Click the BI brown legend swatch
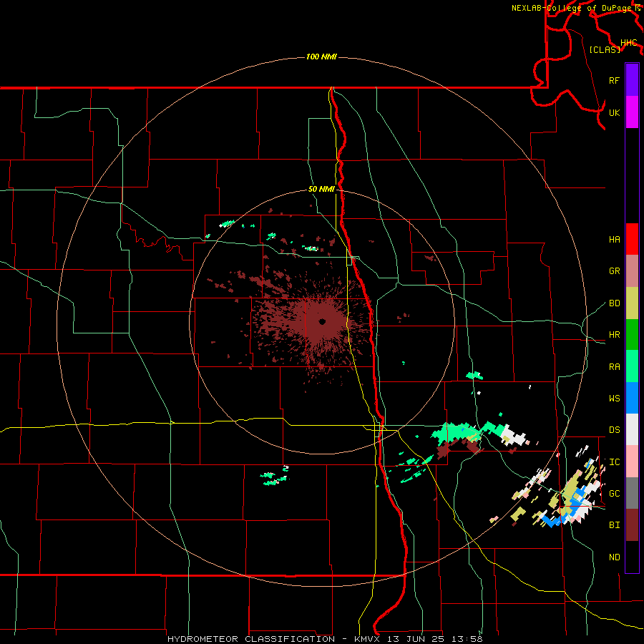The width and height of the screenshot is (644, 644). (632, 525)
